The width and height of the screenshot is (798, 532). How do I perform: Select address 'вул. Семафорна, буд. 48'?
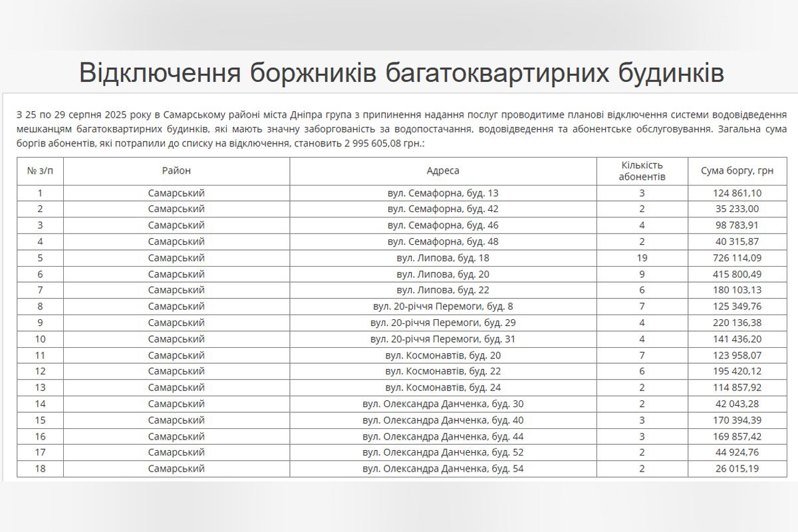pos(443,241)
